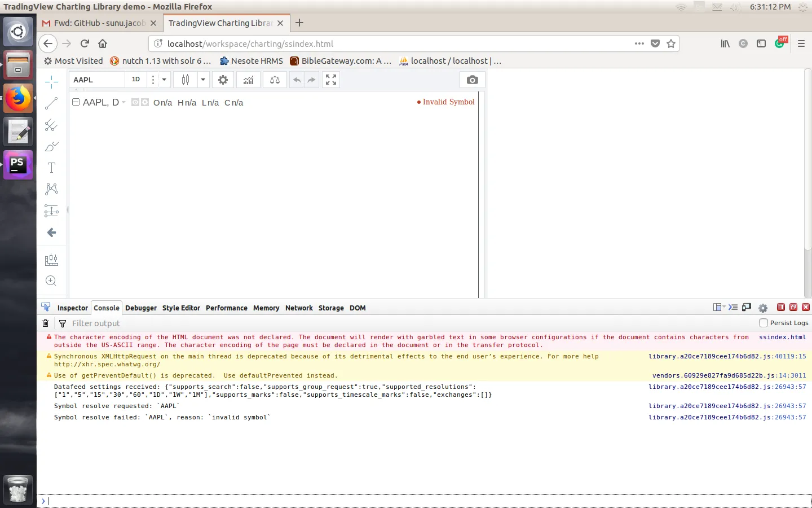Open the DOM tab in devtools

pyautogui.click(x=358, y=308)
